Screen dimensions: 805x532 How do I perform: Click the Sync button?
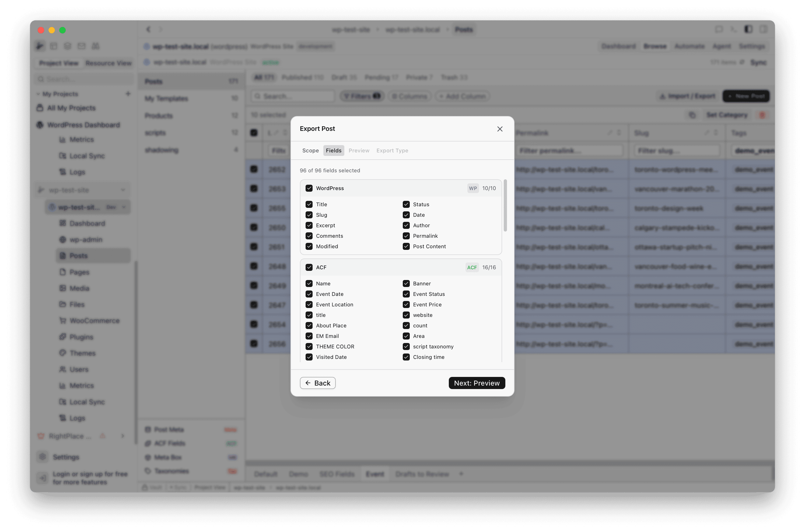(x=758, y=62)
